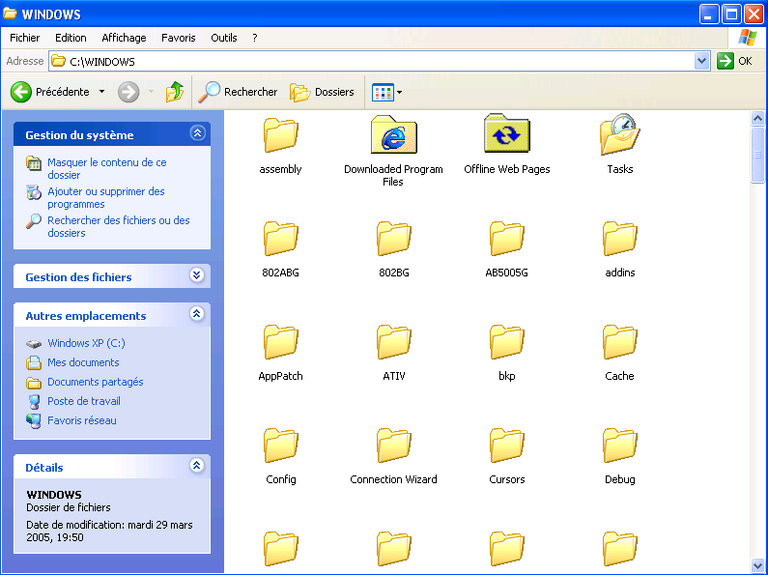Select the Cache folder
768x575 pixels.
point(620,353)
